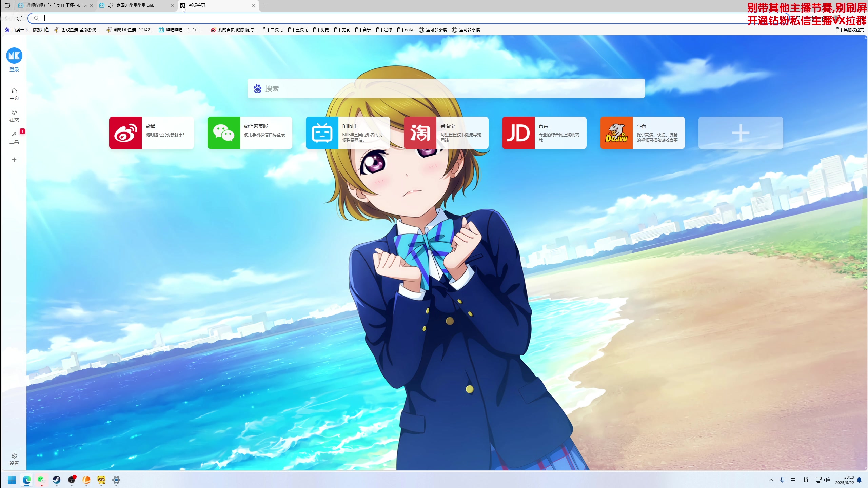Open the Weibo quick link tile
This screenshot has width=868, height=488.
point(152,133)
